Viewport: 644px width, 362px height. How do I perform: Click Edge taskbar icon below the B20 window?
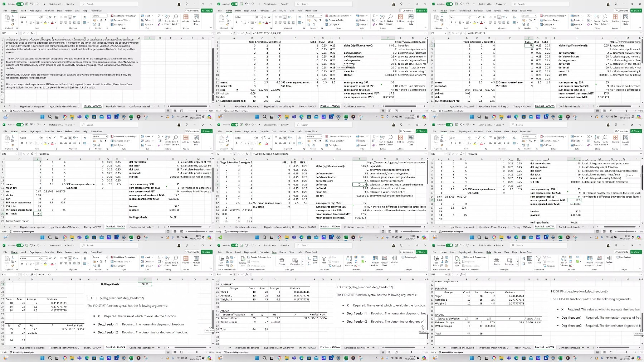tap(87, 237)
